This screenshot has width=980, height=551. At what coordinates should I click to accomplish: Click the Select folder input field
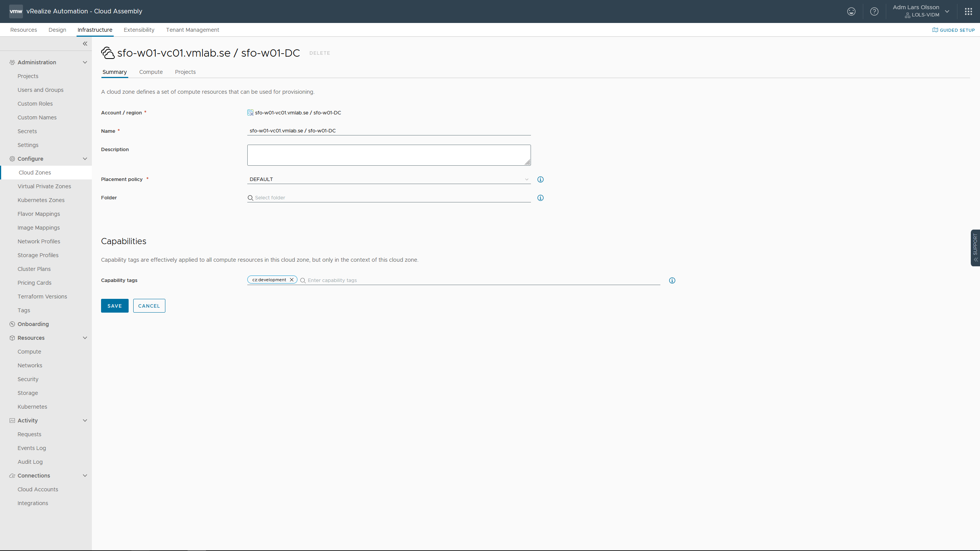point(389,198)
